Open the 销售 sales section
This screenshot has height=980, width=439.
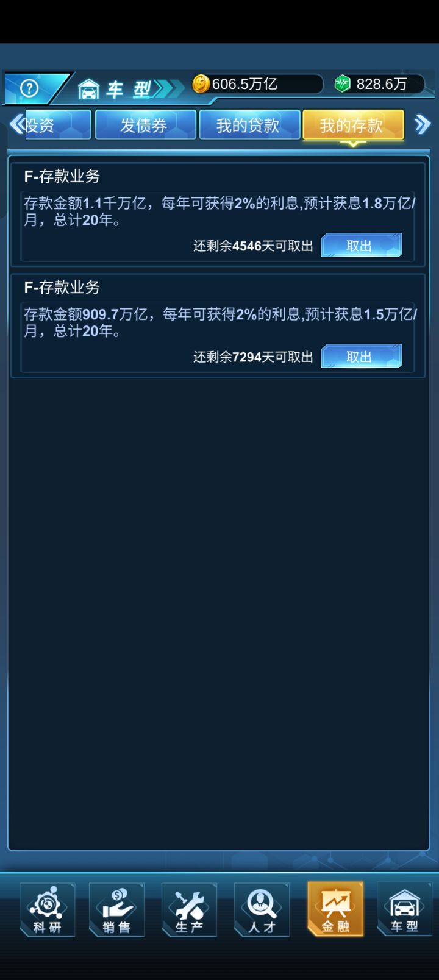coord(116,910)
